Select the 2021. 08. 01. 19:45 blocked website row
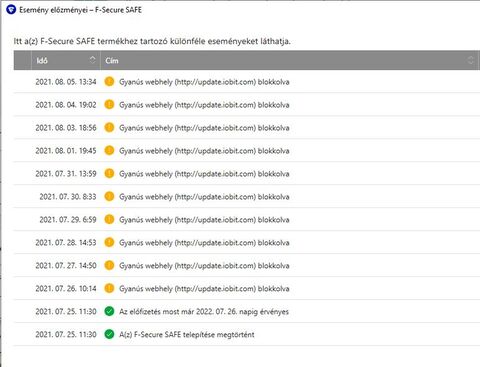480x367 pixels. [x=247, y=151]
